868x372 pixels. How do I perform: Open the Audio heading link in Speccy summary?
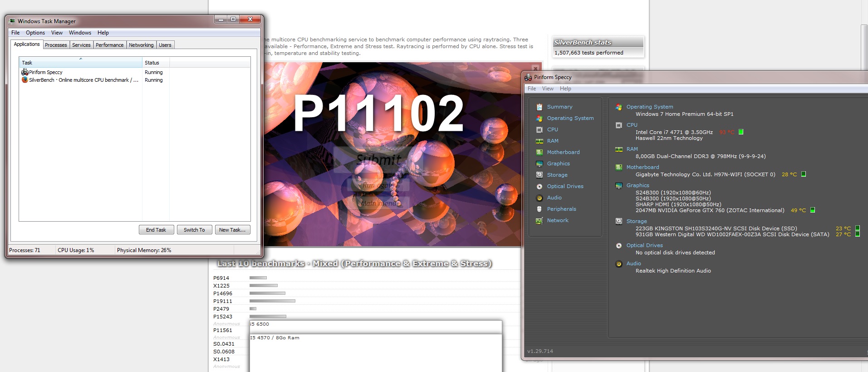point(634,263)
